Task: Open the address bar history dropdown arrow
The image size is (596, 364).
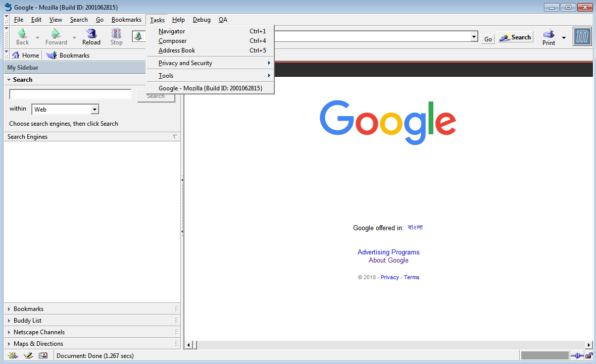Action: pos(473,36)
